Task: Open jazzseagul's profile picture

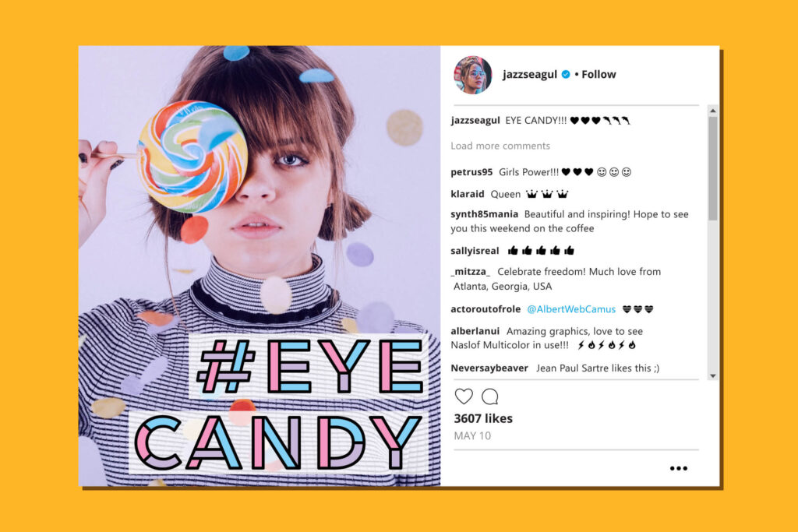Action: (473, 75)
